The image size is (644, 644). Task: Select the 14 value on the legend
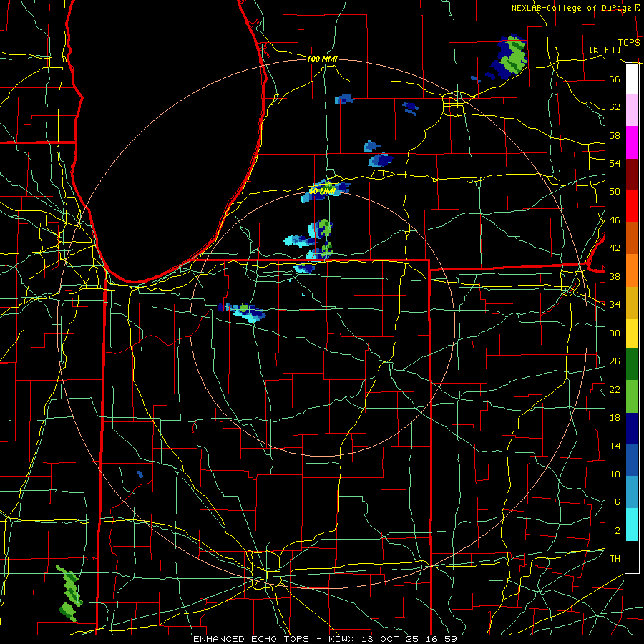[615, 446]
